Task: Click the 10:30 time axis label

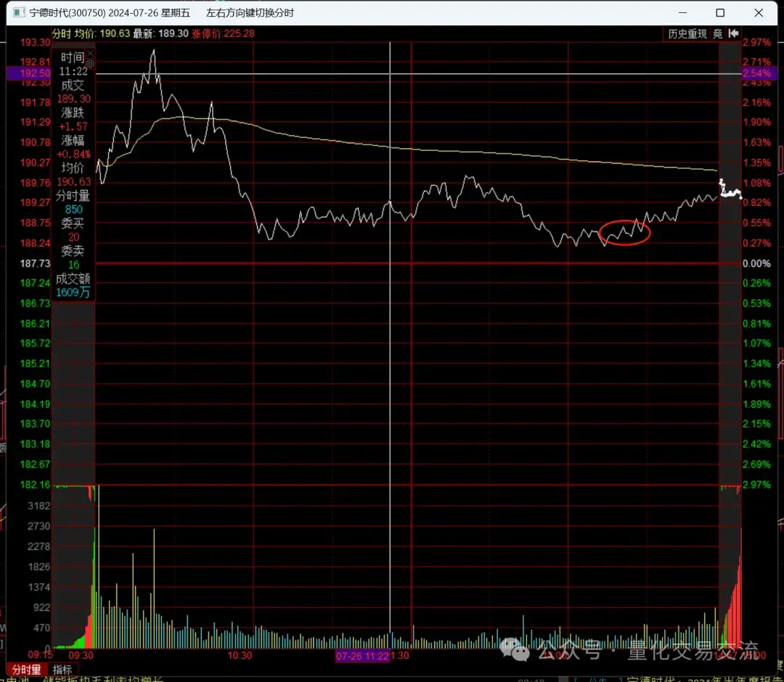Action: [x=240, y=655]
